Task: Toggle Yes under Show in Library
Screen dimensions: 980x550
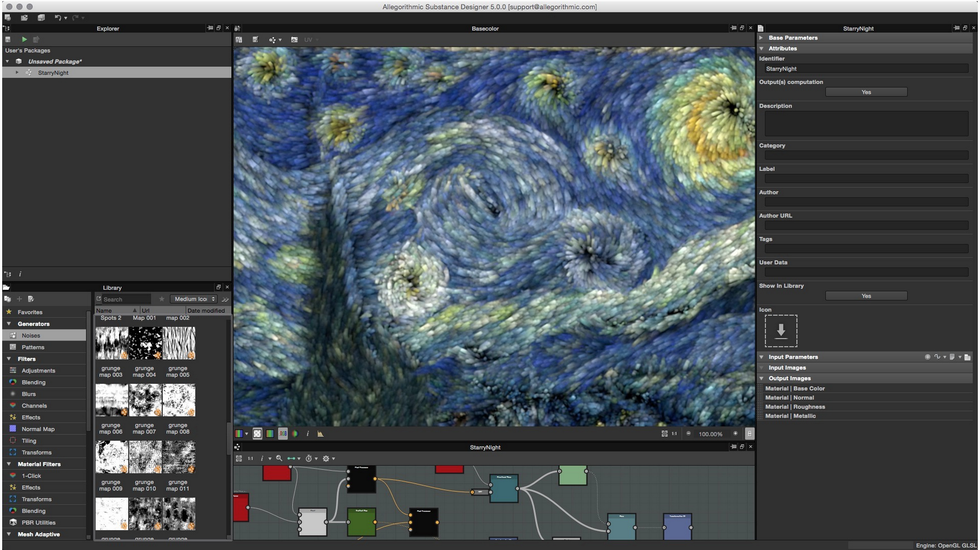Action: click(866, 295)
